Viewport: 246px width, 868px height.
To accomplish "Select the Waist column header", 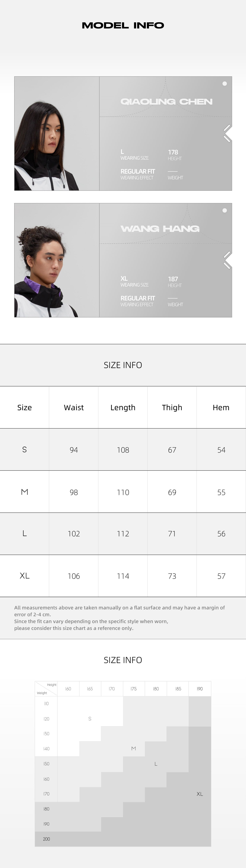I will click(x=74, y=407).
